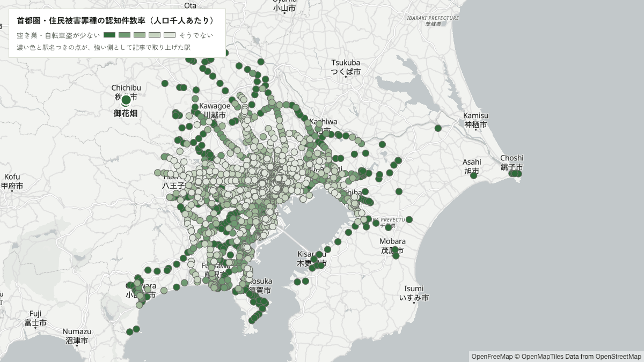Viewport: 644px width, 362px height.
Task: Click the Tsukuba つくば市 city label
Action: (346, 67)
